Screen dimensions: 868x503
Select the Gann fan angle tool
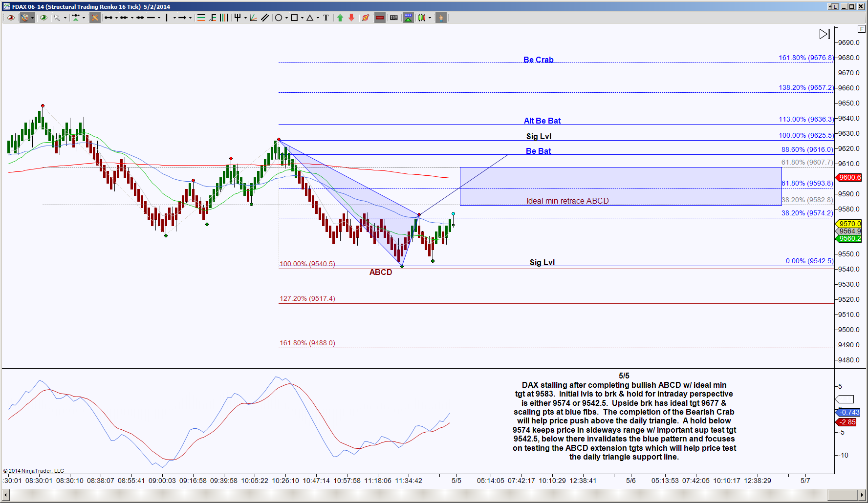253,18
